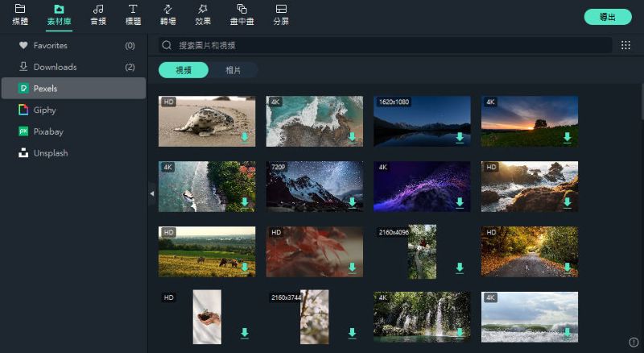
Task: Select Pexels source in sidebar
Action: tap(74, 89)
